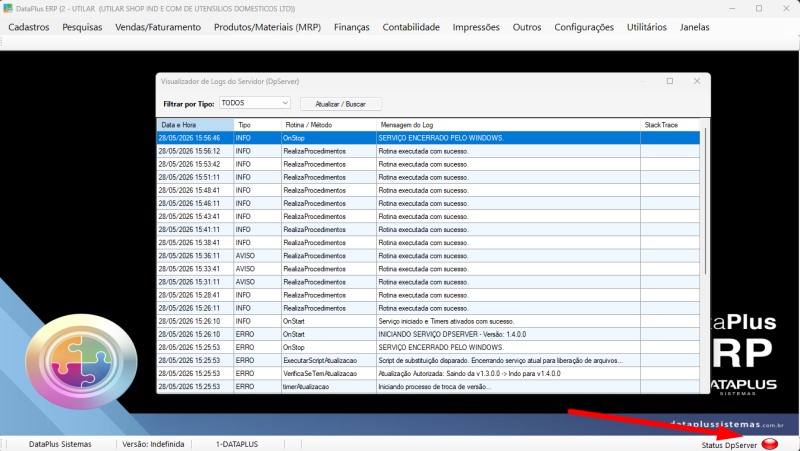This screenshot has height=451, width=800.
Task: Click 'SERVIÇO ENCERRADO PELO WINDOWS.' in selected row
Action: pyautogui.click(x=441, y=138)
